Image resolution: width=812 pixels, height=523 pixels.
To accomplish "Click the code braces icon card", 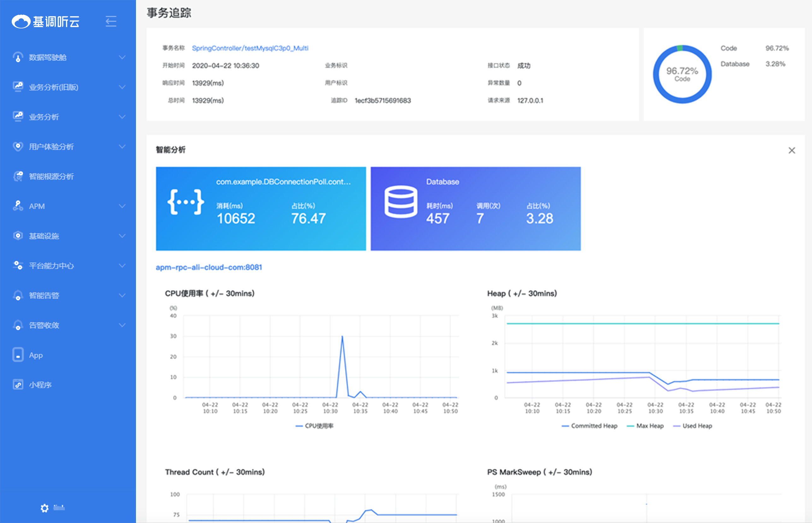I will [186, 202].
